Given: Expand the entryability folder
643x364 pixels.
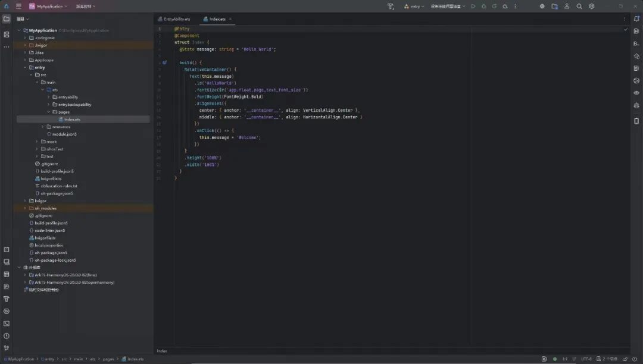Looking at the screenshot, I should (48, 97).
